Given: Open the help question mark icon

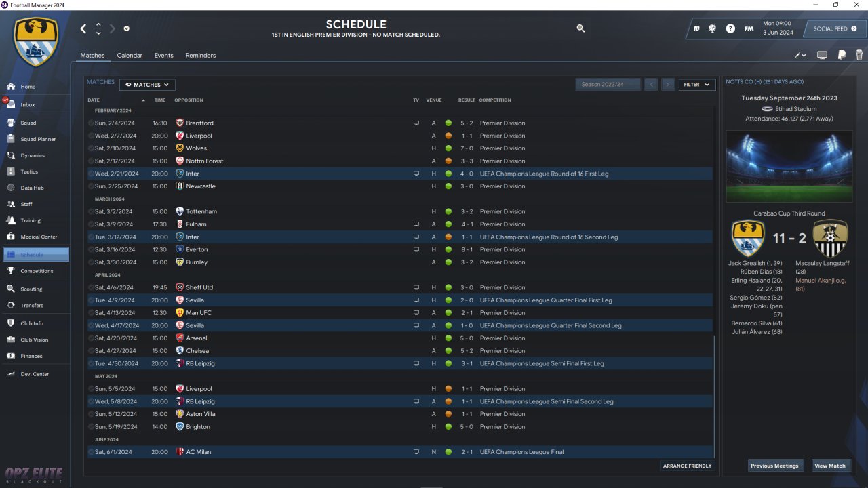Looking at the screenshot, I should click(x=730, y=28).
